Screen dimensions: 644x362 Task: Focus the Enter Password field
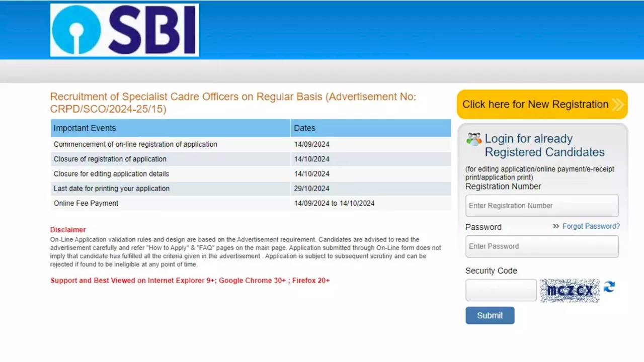[542, 246]
